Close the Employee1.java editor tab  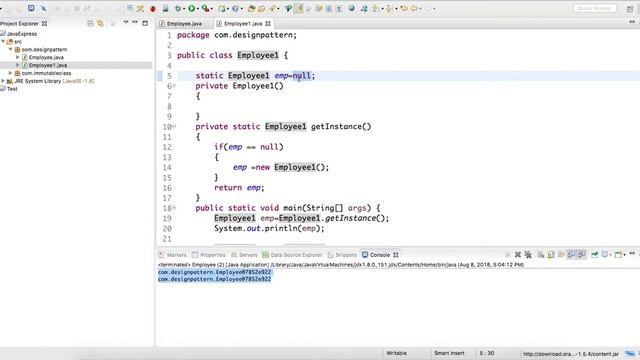click(x=268, y=24)
